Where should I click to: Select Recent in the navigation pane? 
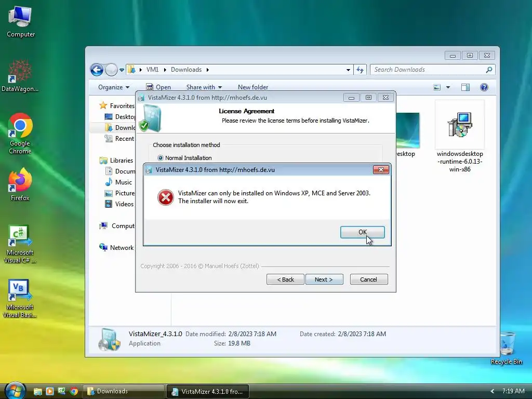click(119, 138)
